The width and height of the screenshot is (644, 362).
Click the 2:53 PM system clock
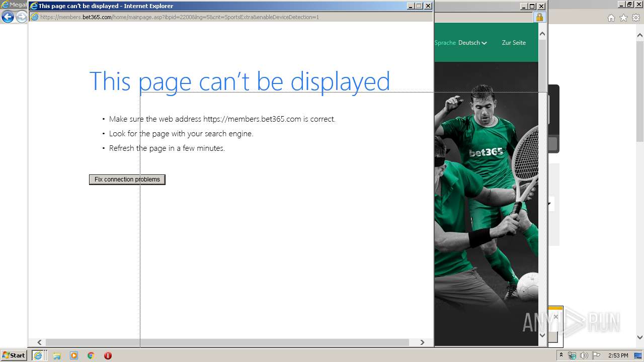618,355
